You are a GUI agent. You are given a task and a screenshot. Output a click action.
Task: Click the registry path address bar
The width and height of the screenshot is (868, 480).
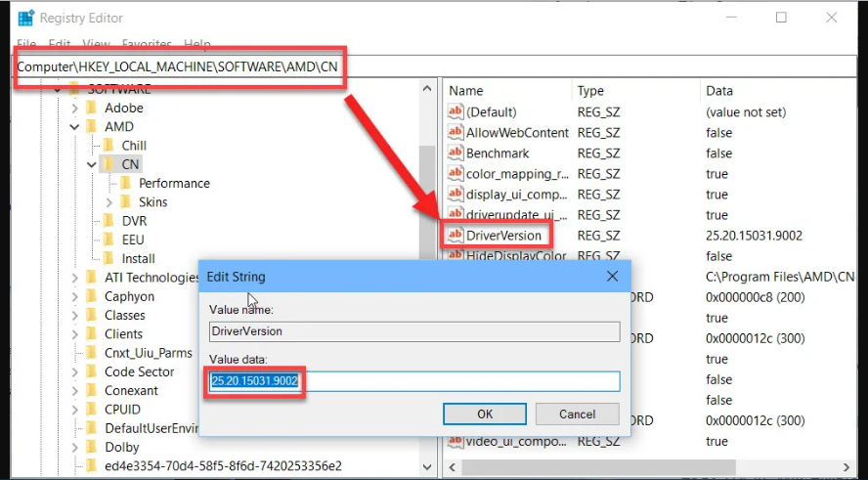tap(434, 67)
